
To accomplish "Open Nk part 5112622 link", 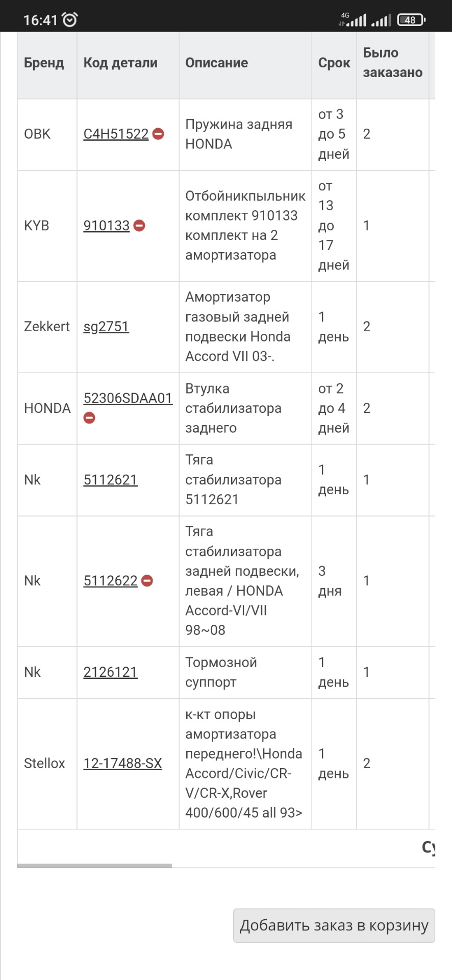I will [x=110, y=581].
